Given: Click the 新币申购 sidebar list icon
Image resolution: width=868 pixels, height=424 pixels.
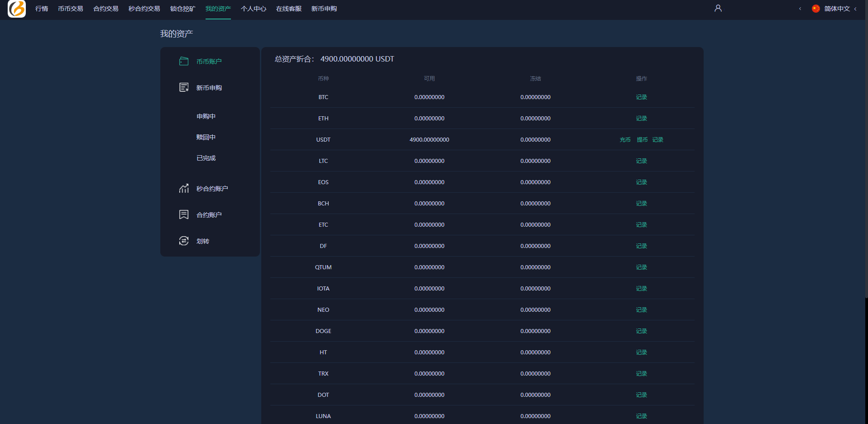Looking at the screenshot, I should tap(184, 87).
